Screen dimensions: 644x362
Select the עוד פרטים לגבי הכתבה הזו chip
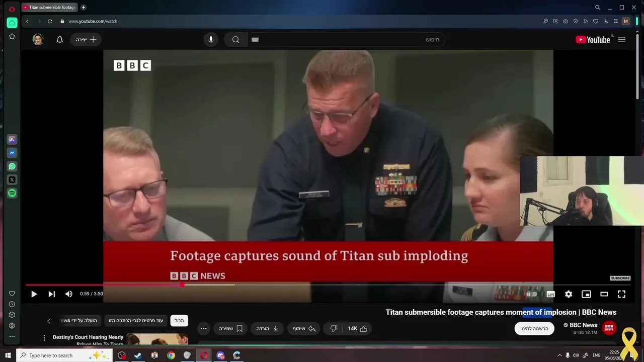tap(136, 320)
